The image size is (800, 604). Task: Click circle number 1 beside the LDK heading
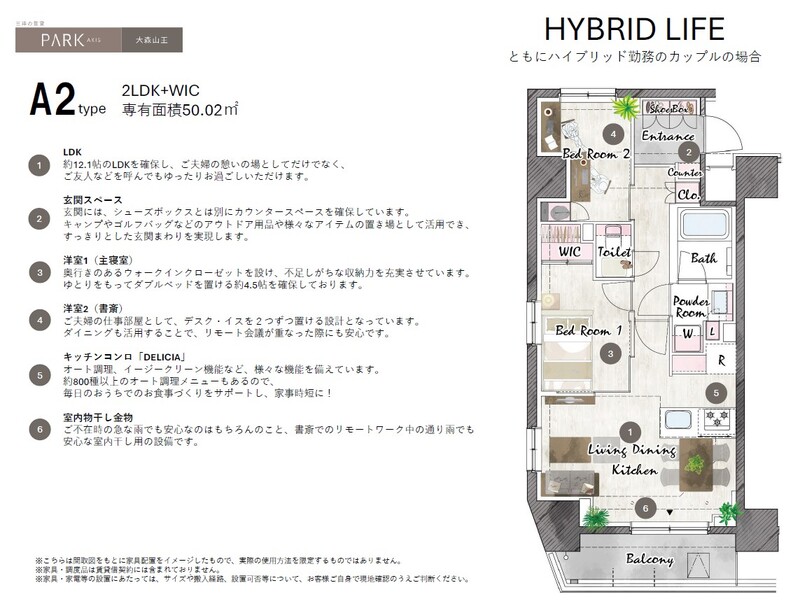click(x=39, y=165)
